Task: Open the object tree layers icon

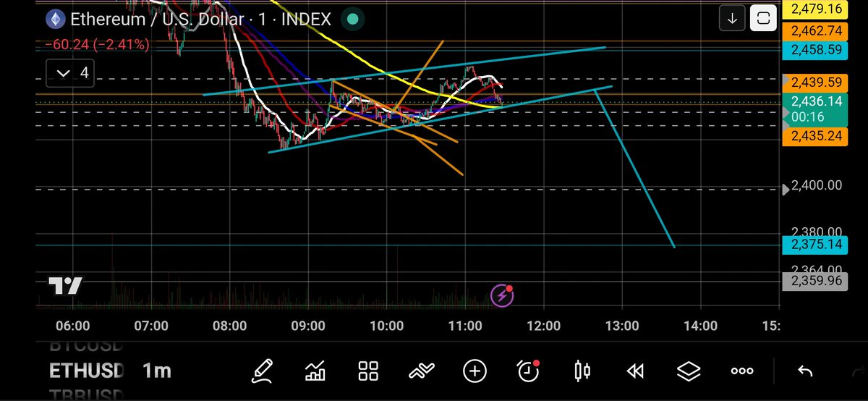Action: tap(689, 371)
